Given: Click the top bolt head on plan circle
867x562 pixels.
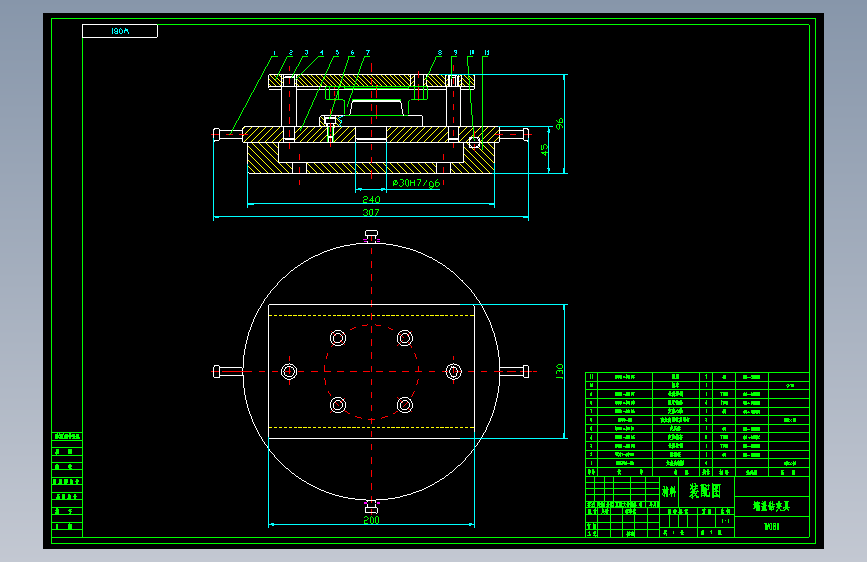Looking at the screenshot, I should coord(372,236).
